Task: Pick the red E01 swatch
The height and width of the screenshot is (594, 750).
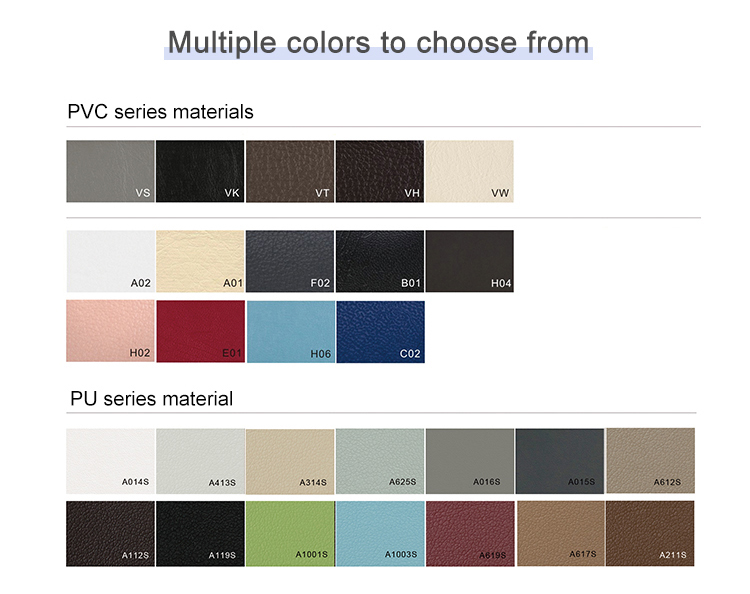Action: point(200,331)
